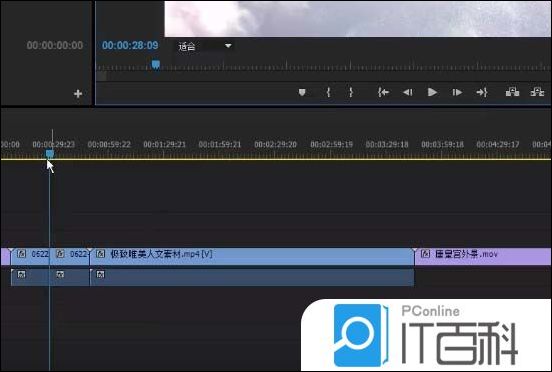The height and width of the screenshot is (372, 552).
Task: Click the timeline playhead handle
Action: coord(50,154)
